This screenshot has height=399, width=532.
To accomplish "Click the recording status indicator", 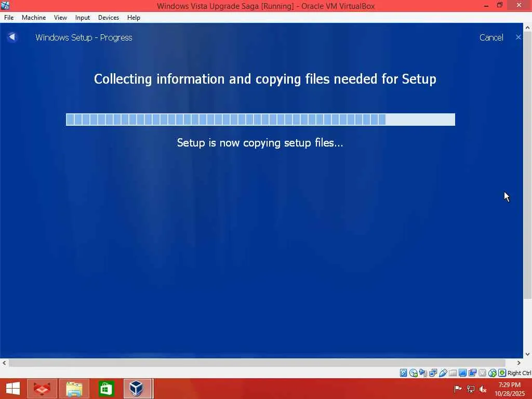I will (x=472, y=373).
